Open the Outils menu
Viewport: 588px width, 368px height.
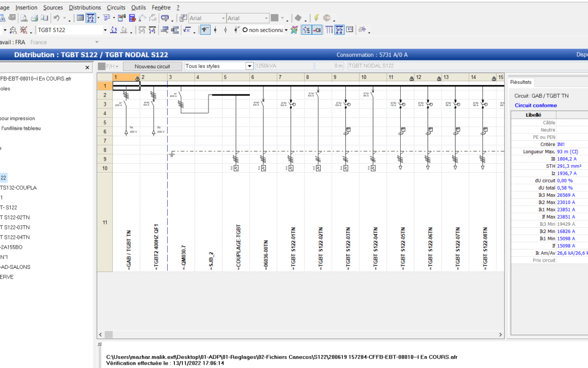click(x=138, y=8)
